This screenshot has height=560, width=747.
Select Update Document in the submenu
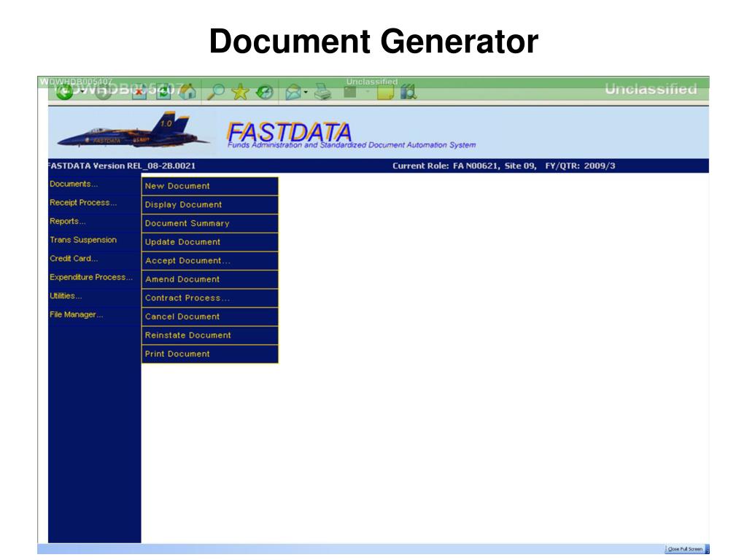tap(210, 242)
